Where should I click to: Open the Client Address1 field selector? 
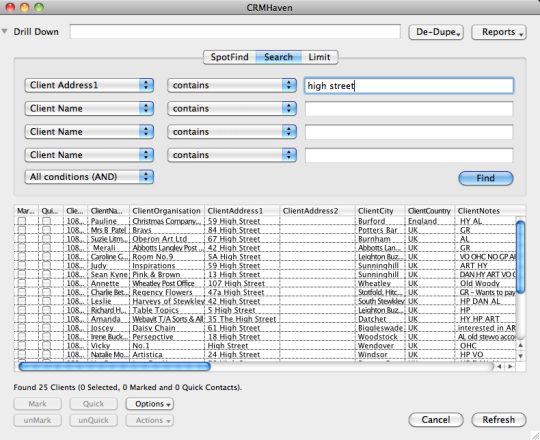click(x=89, y=85)
